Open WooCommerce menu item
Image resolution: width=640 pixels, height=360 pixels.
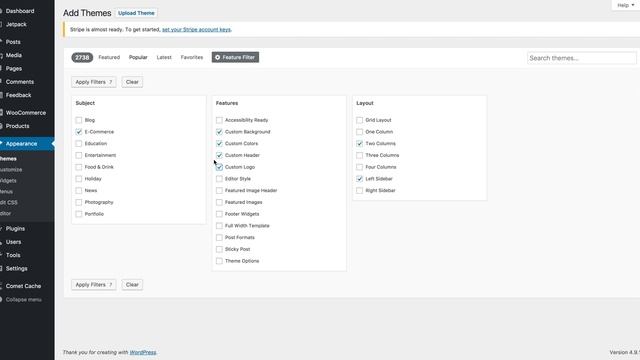click(x=26, y=113)
